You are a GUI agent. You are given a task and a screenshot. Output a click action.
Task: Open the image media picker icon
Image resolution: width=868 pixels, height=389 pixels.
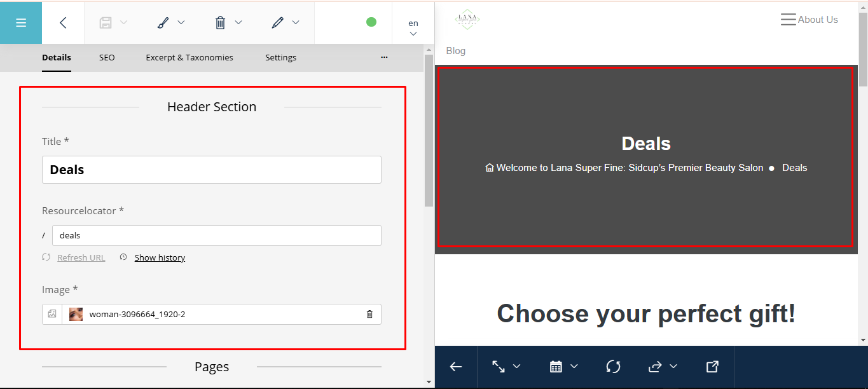tap(52, 314)
